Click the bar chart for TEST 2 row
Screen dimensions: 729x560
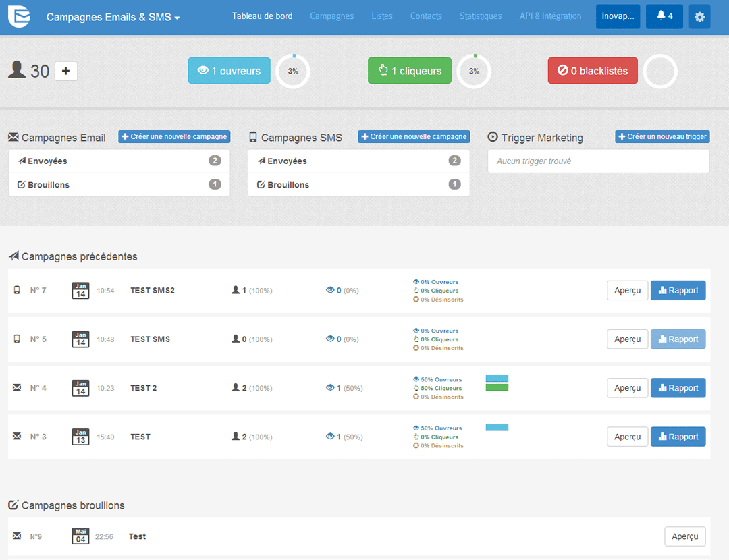[x=497, y=383]
